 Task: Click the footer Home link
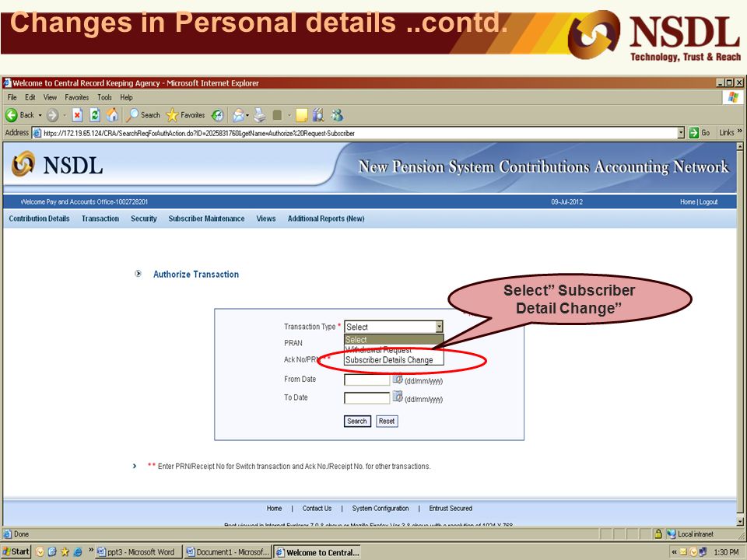[x=274, y=508]
